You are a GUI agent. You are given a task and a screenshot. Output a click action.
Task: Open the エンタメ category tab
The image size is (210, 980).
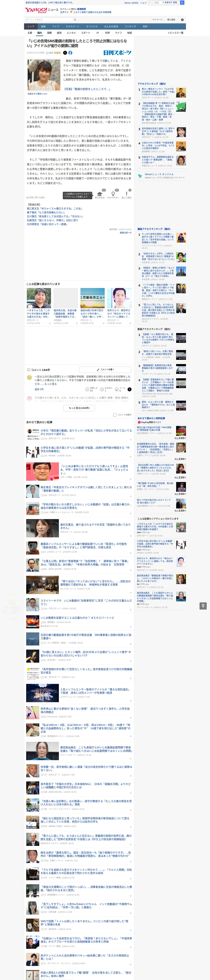pos(71,33)
